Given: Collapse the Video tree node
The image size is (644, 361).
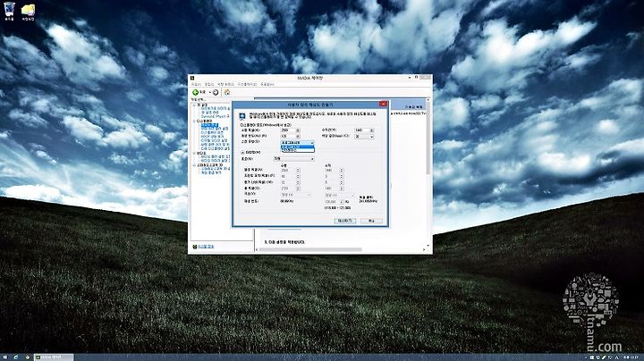Looking at the screenshot, I should 195,154.
